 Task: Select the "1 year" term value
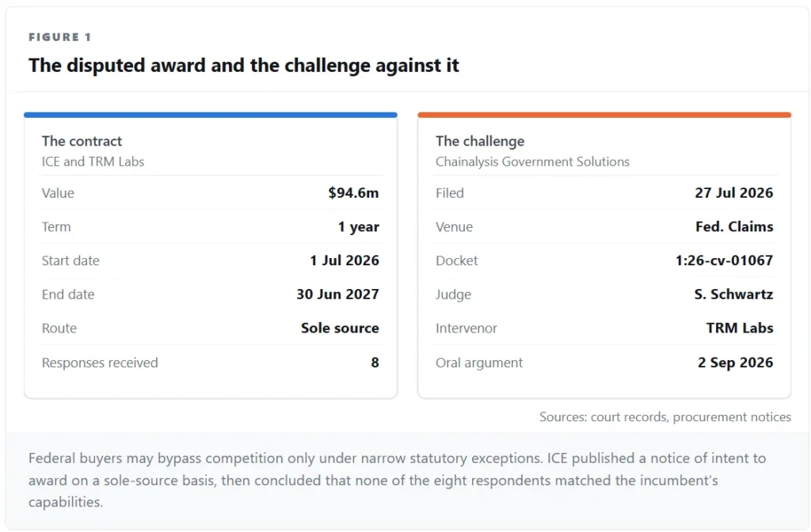coord(359,227)
